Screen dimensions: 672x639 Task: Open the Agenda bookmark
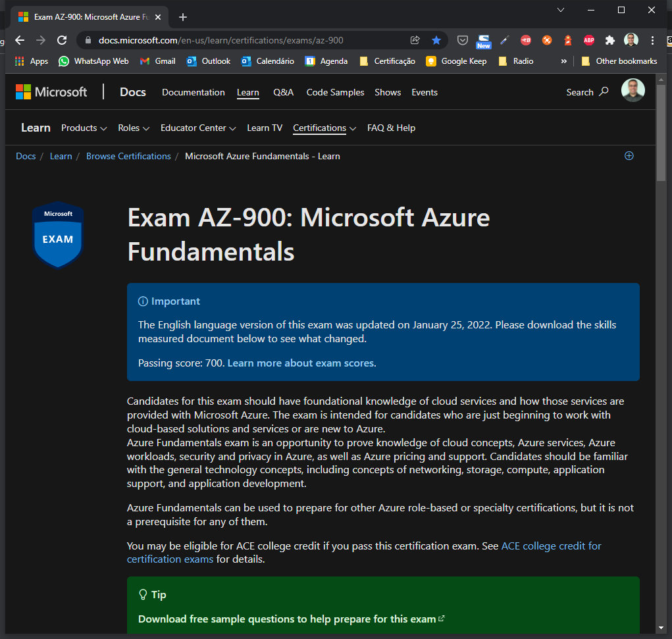coord(326,61)
